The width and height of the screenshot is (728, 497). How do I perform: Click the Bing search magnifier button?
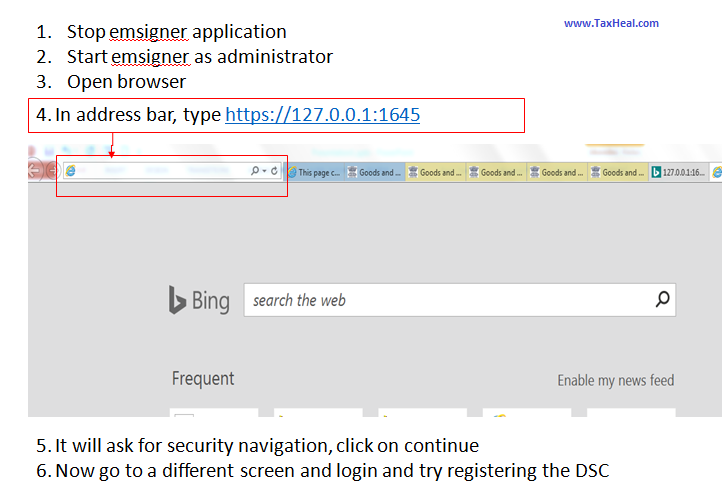pos(662,299)
